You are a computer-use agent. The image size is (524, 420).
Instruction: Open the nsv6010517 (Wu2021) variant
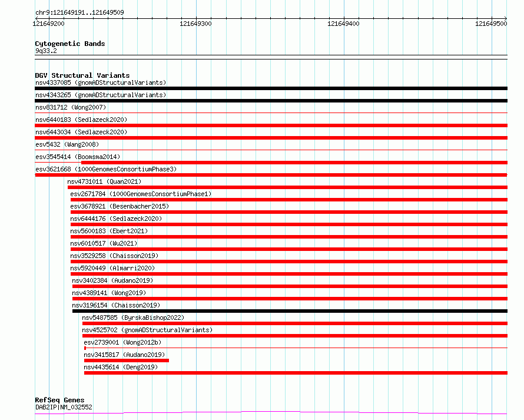(104, 243)
